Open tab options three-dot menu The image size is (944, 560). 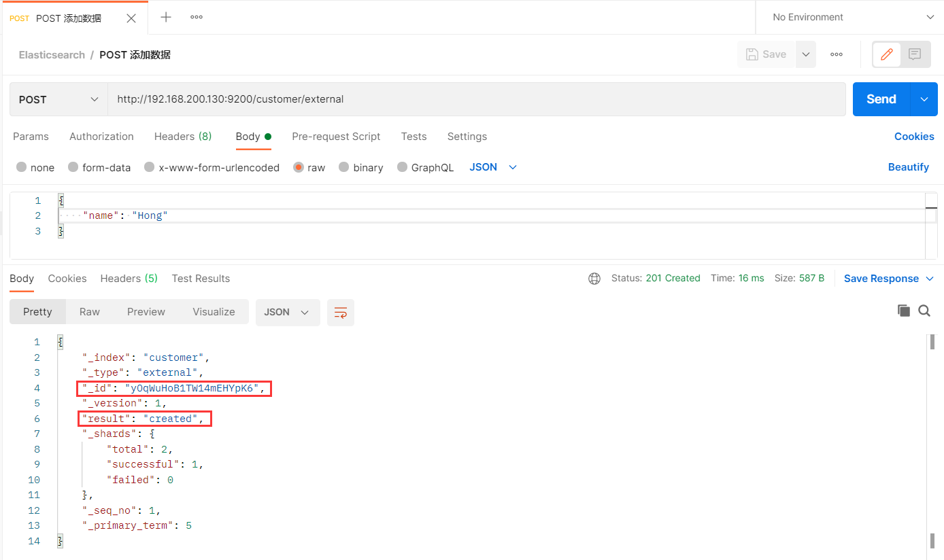pyautogui.click(x=197, y=17)
